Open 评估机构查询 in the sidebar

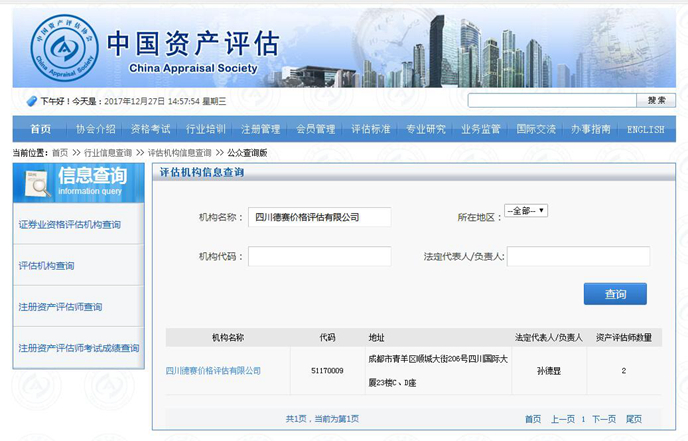pos(46,266)
